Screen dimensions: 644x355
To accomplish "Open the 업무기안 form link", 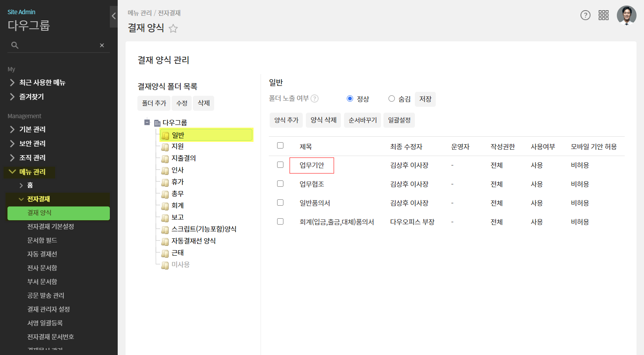I will click(x=312, y=165).
